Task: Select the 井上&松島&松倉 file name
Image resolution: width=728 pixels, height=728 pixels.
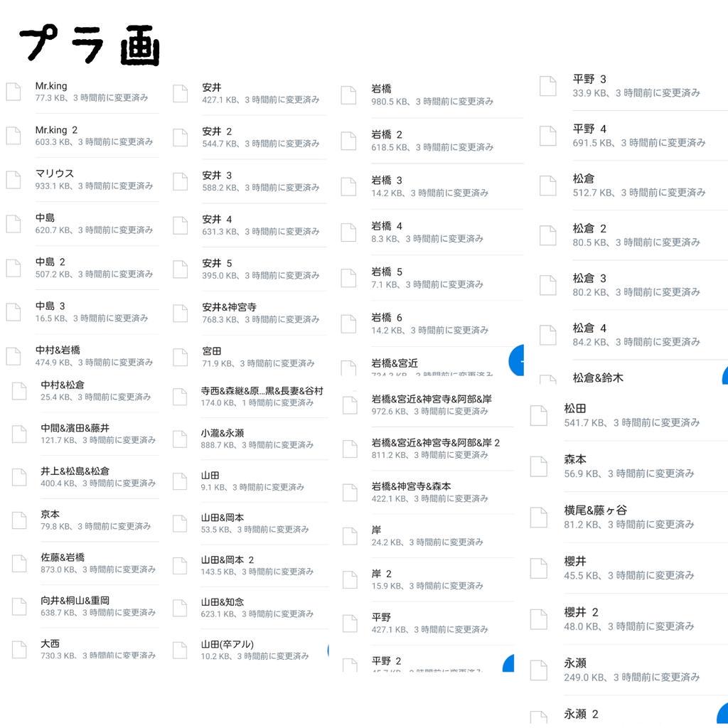Action: tap(75, 471)
